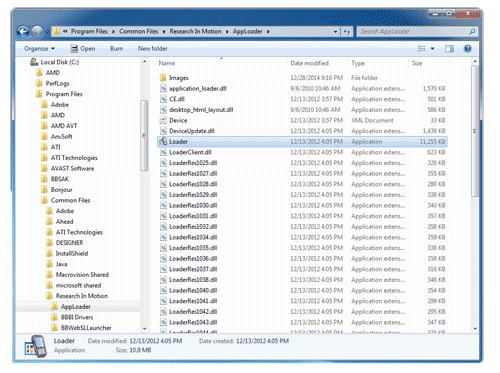The height and width of the screenshot is (373, 500).
Task: Select InstallShield folder in tree
Action: pos(67,253)
